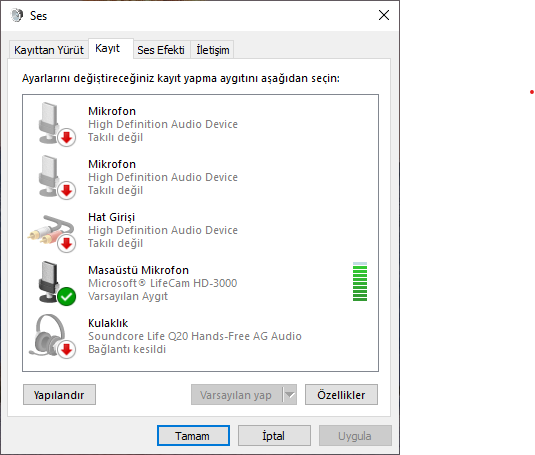Click the Yapılandır button

click(59, 395)
